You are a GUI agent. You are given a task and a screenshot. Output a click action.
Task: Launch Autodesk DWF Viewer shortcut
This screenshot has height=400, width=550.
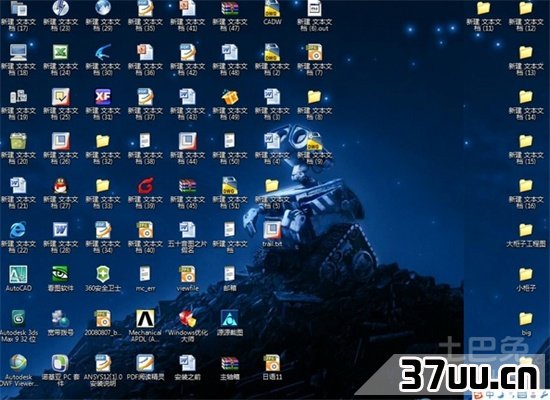[18, 363]
